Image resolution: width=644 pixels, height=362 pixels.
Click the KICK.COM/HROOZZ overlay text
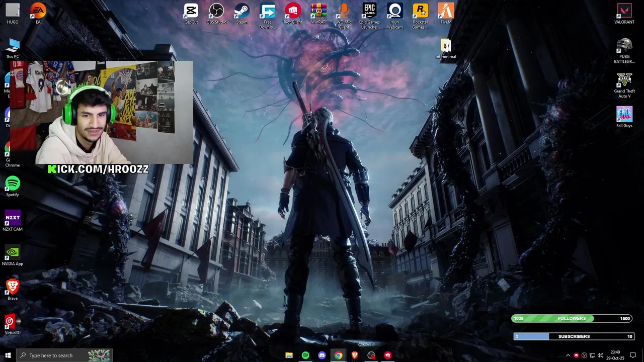[x=98, y=169]
